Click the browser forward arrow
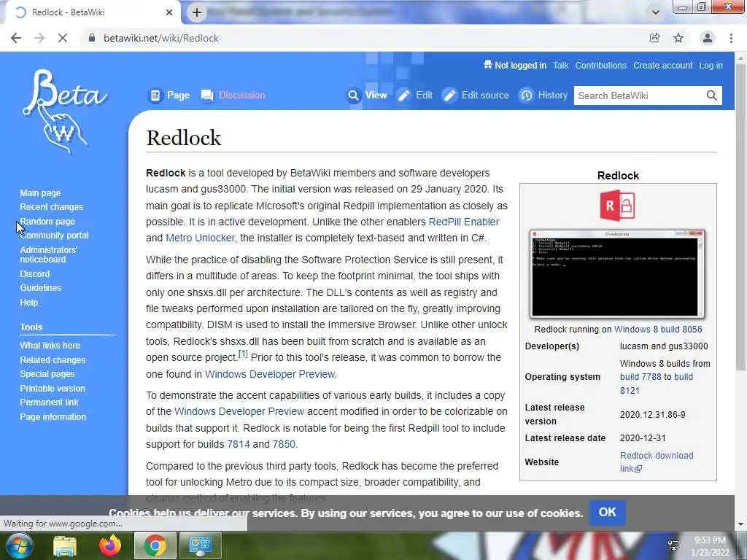747x560 pixels. point(39,38)
